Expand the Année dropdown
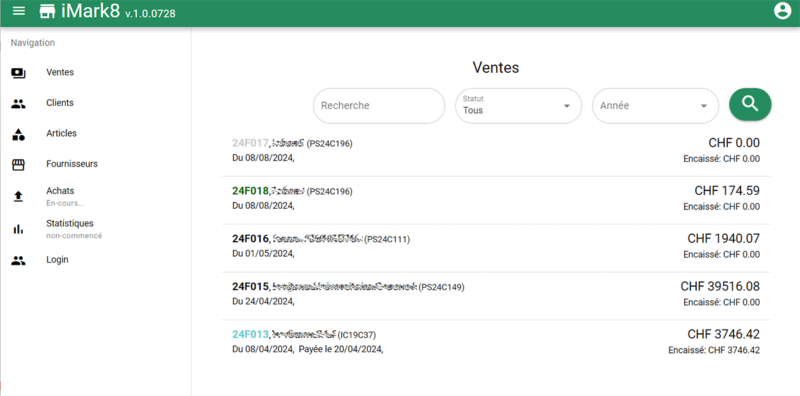Image resolution: width=800 pixels, height=396 pixels. [655, 106]
